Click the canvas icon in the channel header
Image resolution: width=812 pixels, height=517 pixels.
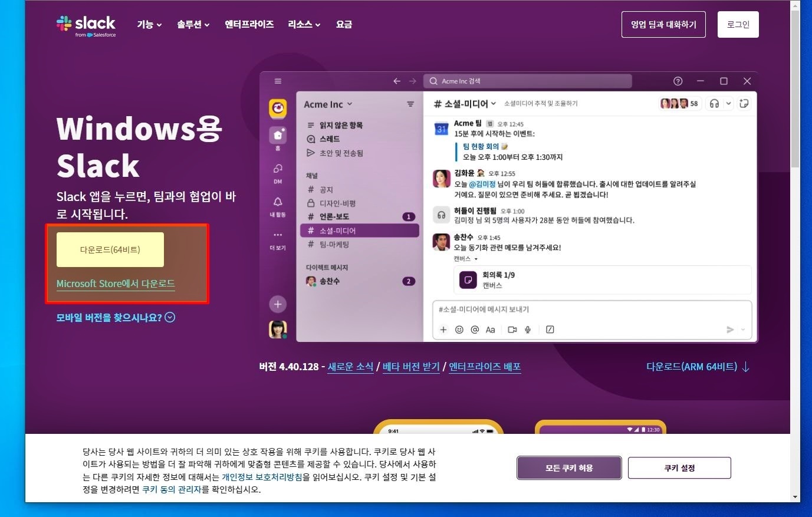click(744, 104)
